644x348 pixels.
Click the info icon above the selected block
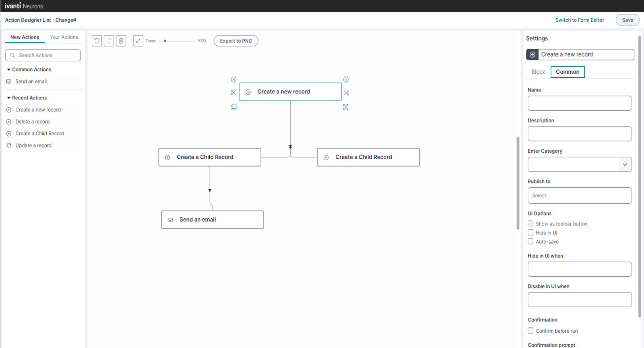tap(346, 79)
